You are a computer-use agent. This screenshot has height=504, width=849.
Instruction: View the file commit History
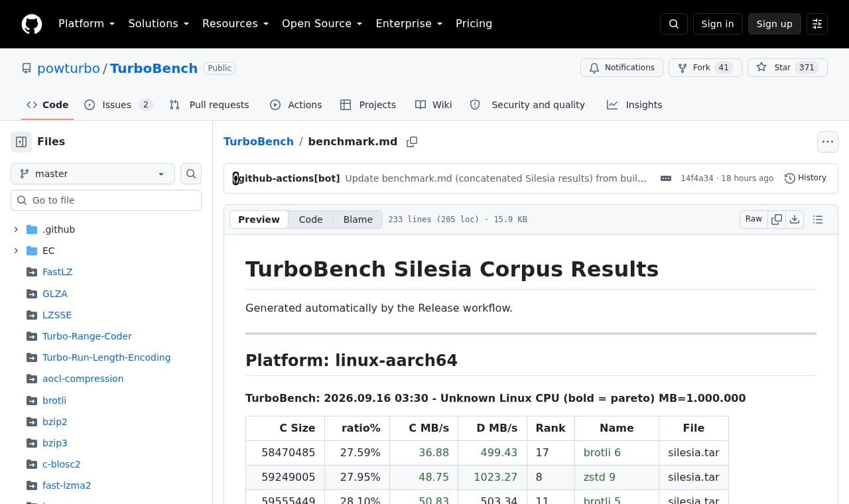(805, 178)
